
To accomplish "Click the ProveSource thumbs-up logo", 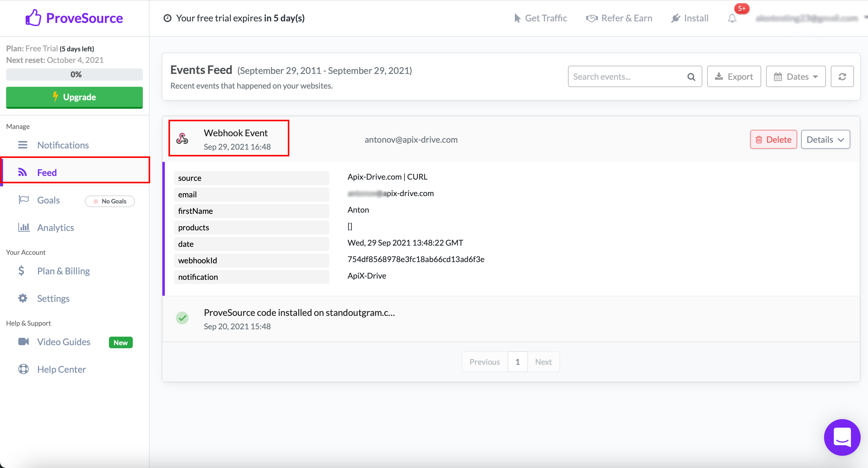I will coord(33,17).
